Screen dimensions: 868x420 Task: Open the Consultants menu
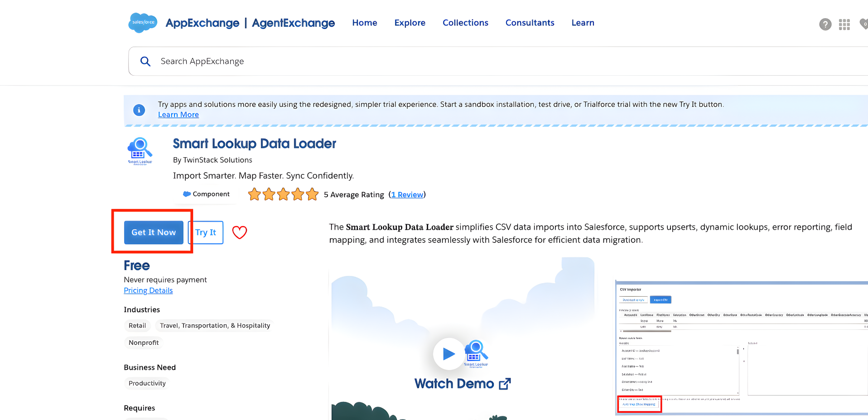(x=530, y=23)
